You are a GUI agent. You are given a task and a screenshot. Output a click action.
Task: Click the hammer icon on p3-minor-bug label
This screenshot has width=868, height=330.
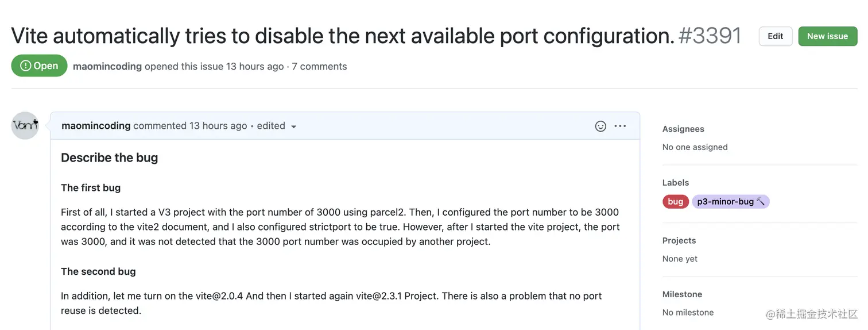761,202
